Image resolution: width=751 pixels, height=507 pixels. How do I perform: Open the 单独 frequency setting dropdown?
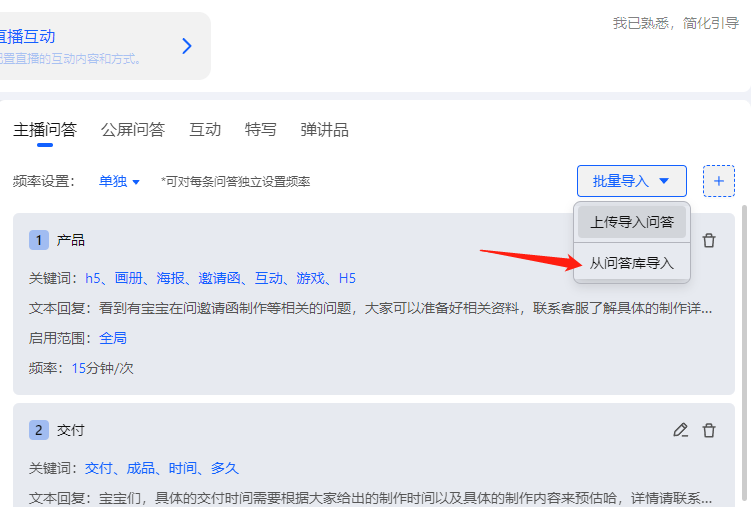[119, 181]
